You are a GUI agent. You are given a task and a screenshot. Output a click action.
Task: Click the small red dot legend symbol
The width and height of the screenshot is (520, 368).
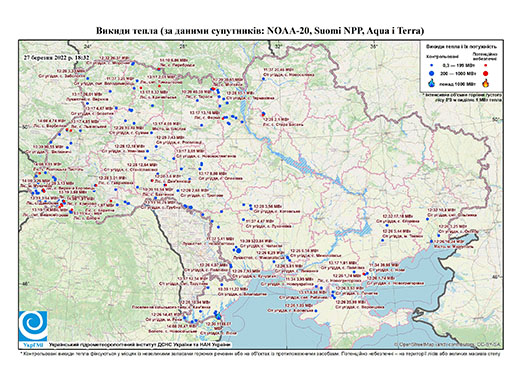[x=486, y=66]
